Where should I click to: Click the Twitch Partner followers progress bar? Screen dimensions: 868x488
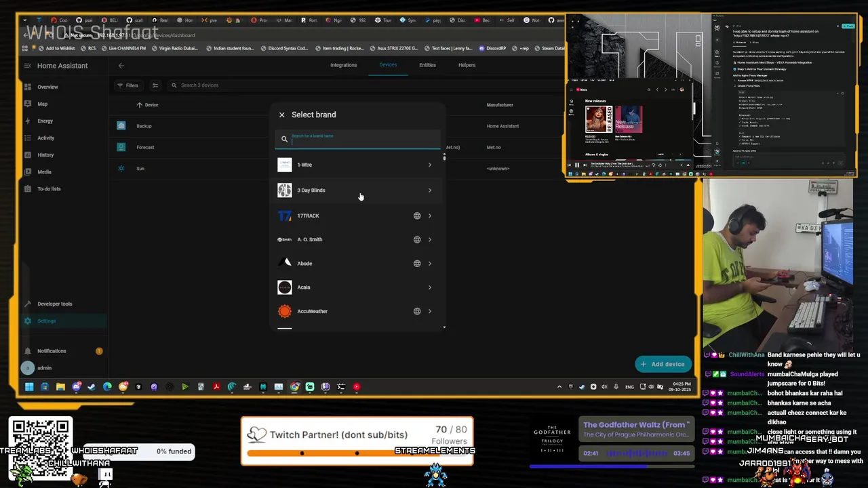(357, 453)
